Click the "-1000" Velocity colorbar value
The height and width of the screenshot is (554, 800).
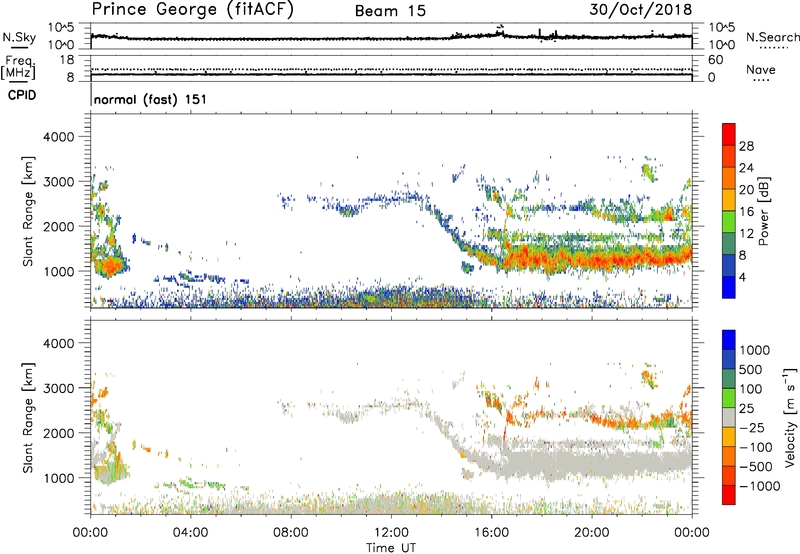click(x=759, y=486)
